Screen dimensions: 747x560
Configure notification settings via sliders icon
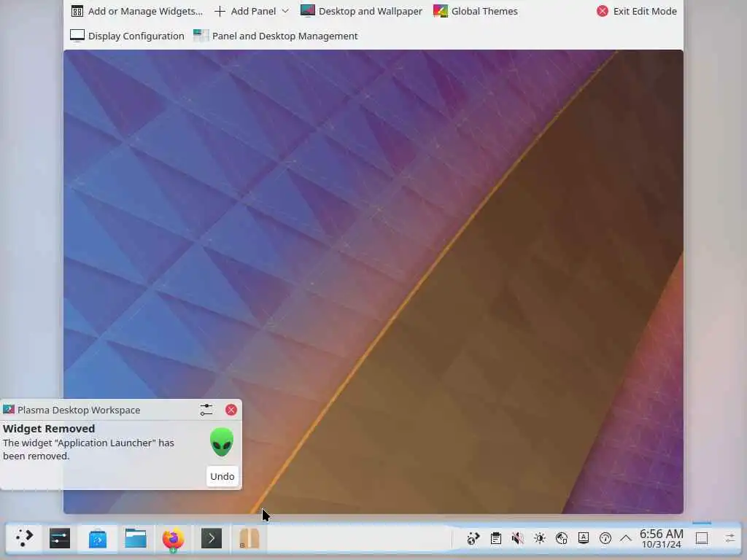click(x=206, y=410)
